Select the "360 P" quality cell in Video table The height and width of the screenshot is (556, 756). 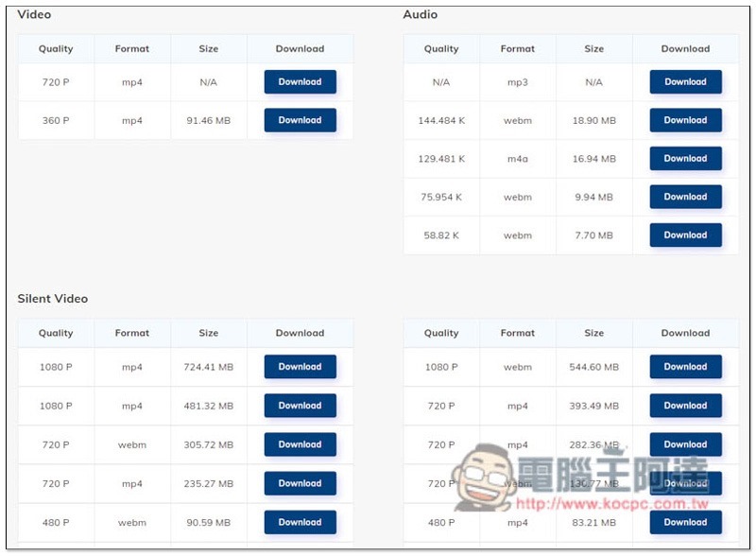[56, 121]
